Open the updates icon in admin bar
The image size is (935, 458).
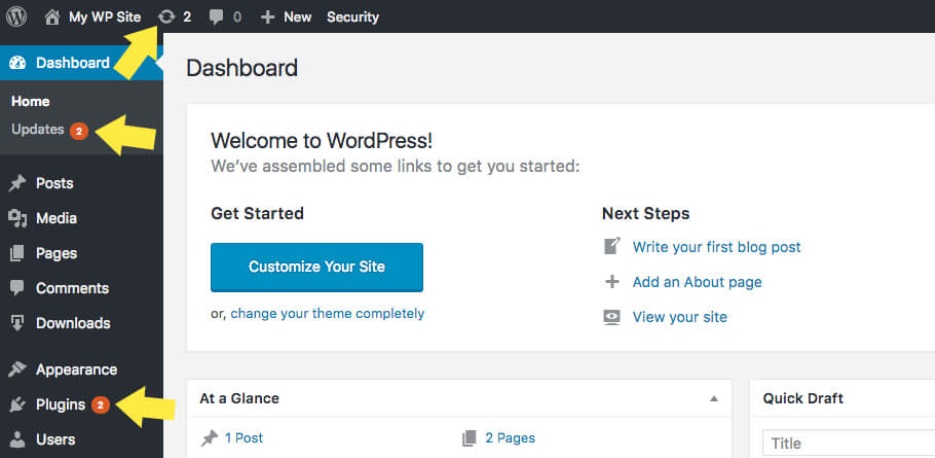(166, 17)
